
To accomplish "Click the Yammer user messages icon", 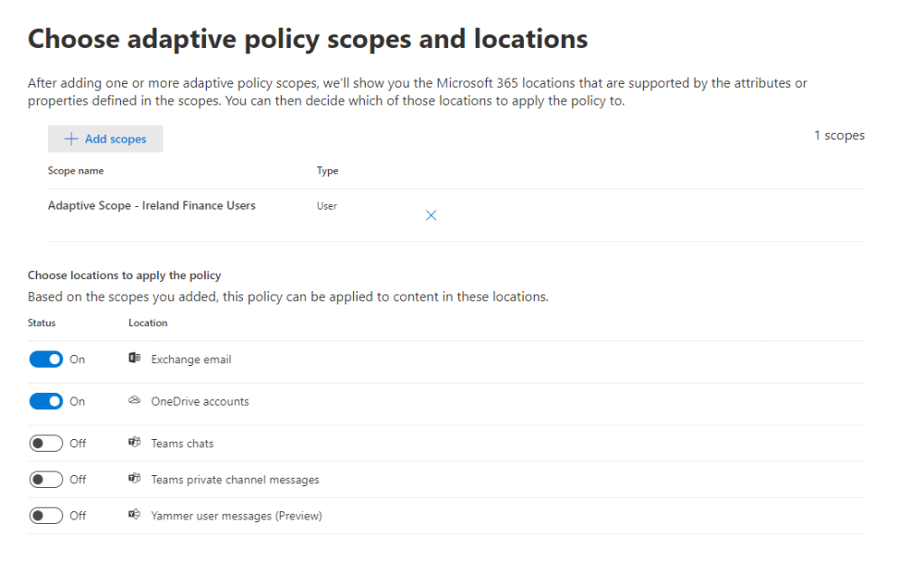I will coord(135,516).
